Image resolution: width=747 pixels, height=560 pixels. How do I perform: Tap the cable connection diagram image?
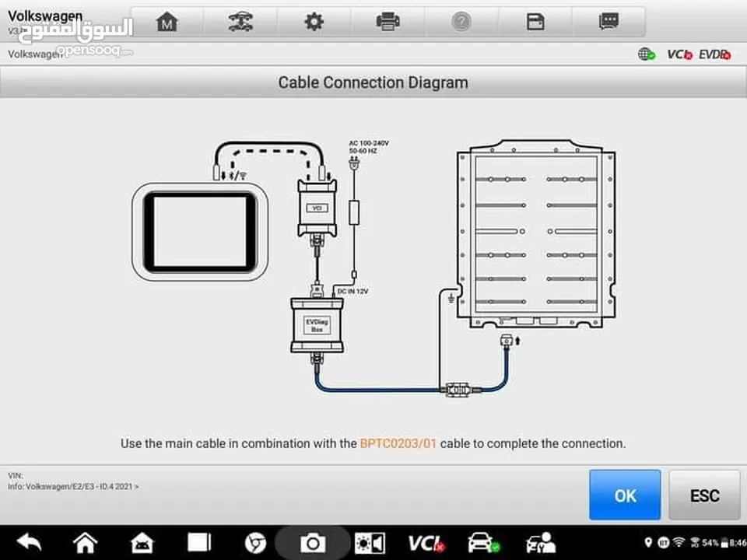(x=373, y=268)
